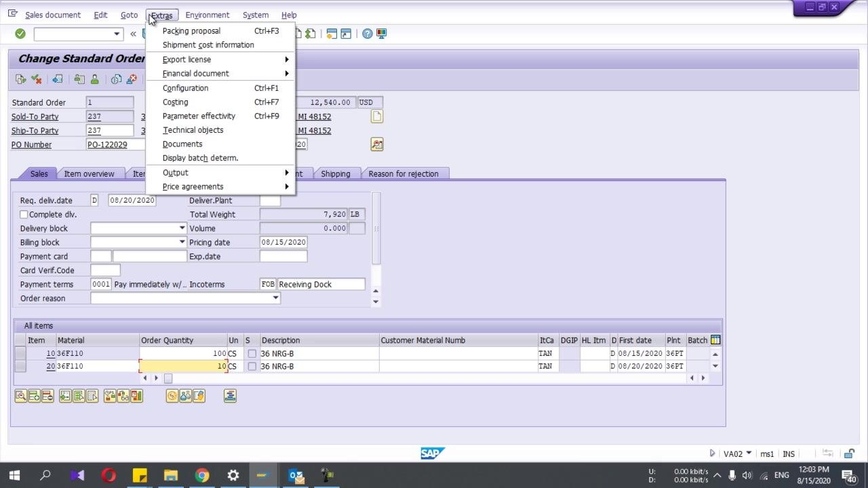The width and height of the screenshot is (868, 488).
Task: Toggle the S checkbox for item 20
Action: coord(252,366)
